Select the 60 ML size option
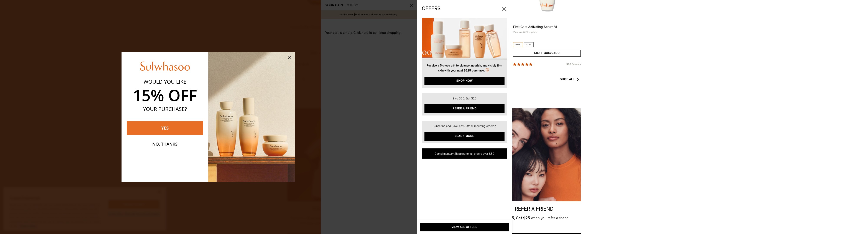This screenshot has height=234, width=868. tap(518, 45)
